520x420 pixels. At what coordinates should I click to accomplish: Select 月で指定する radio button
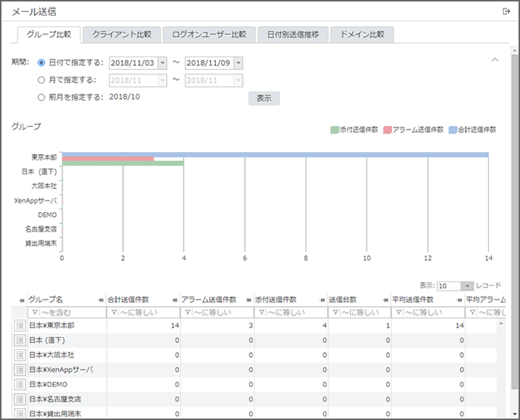tap(41, 80)
